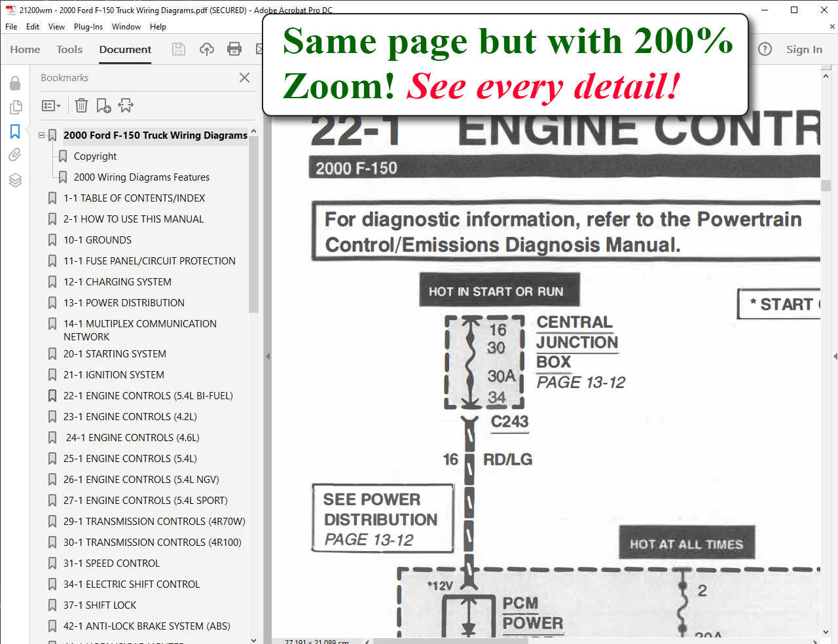Open the 20-1 STARTING SYSTEM bookmark
838x644 pixels.
(x=115, y=354)
